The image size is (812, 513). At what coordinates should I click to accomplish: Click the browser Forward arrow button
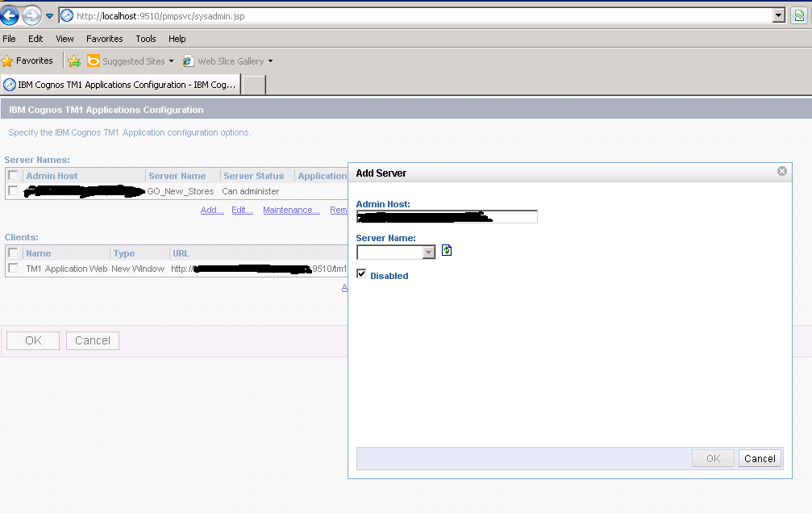point(31,15)
